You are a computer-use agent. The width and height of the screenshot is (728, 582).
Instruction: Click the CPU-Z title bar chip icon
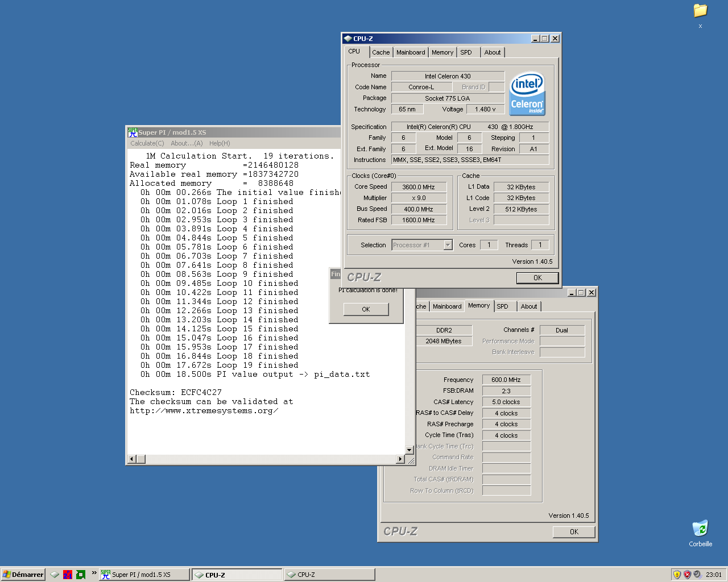(x=348, y=39)
